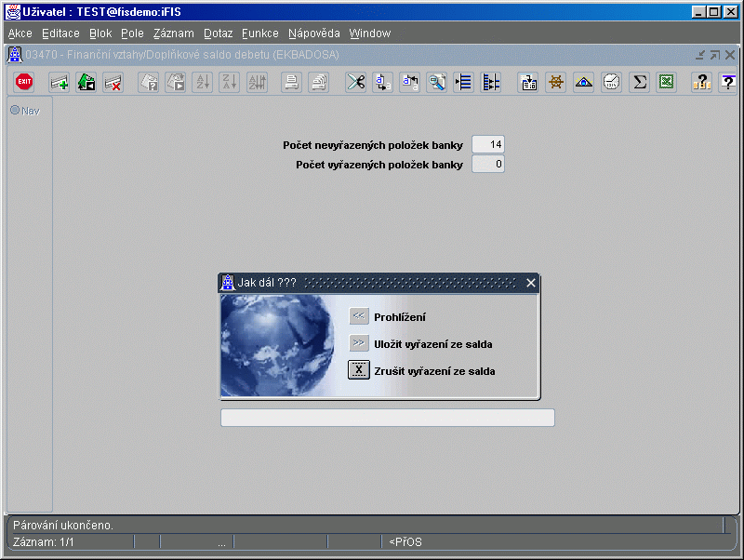Select the Nav radio button
The width and height of the screenshot is (744, 560).
(15, 110)
